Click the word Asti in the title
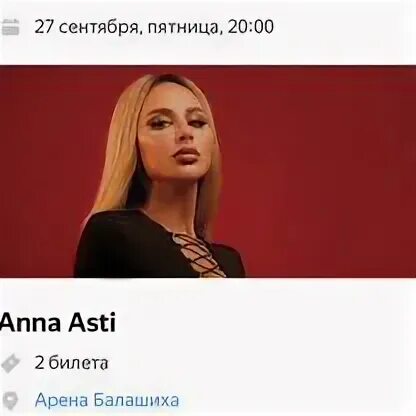This screenshot has height=416, width=416. (92, 323)
